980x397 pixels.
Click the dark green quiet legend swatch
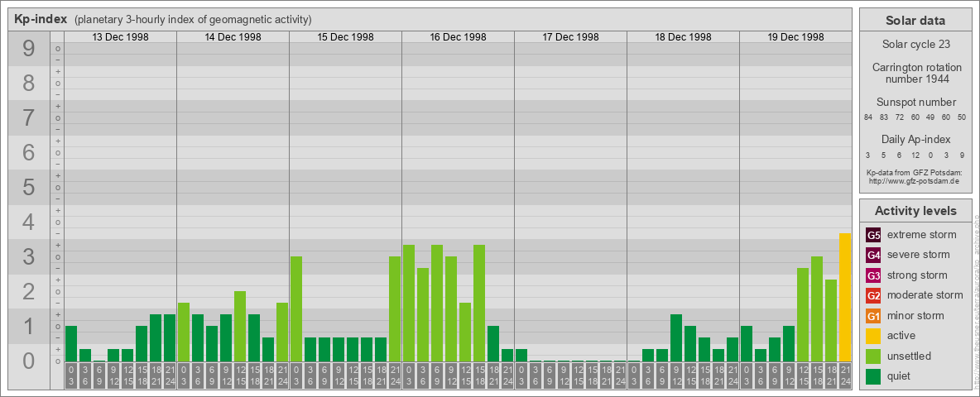click(873, 376)
